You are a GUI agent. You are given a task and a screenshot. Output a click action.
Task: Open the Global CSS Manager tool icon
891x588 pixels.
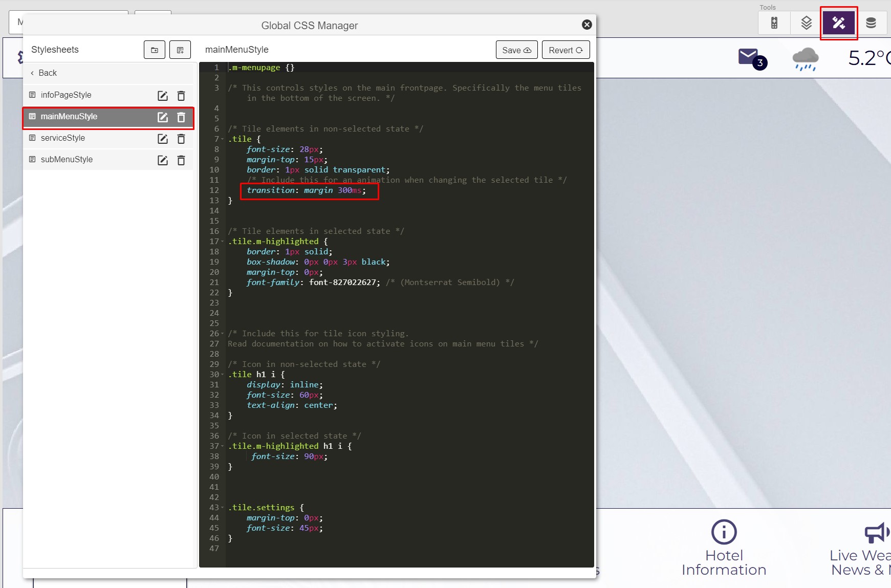(839, 23)
